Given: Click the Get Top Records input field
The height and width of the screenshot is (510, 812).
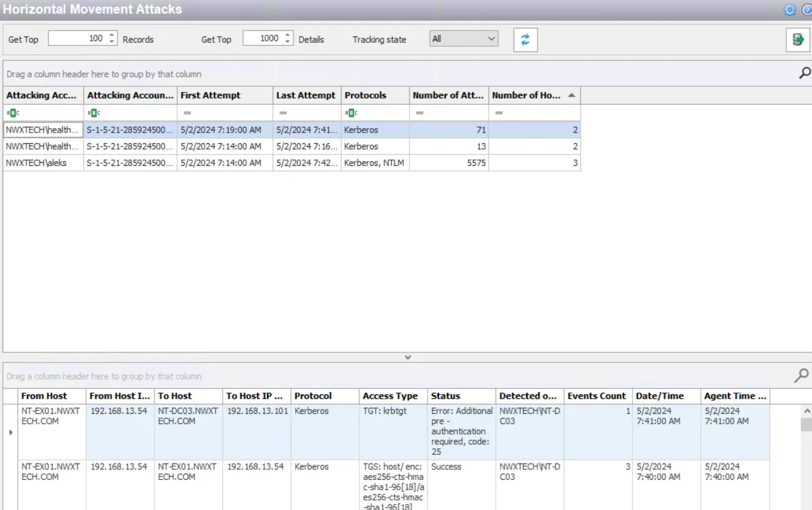Looking at the screenshot, I should 78,39.
